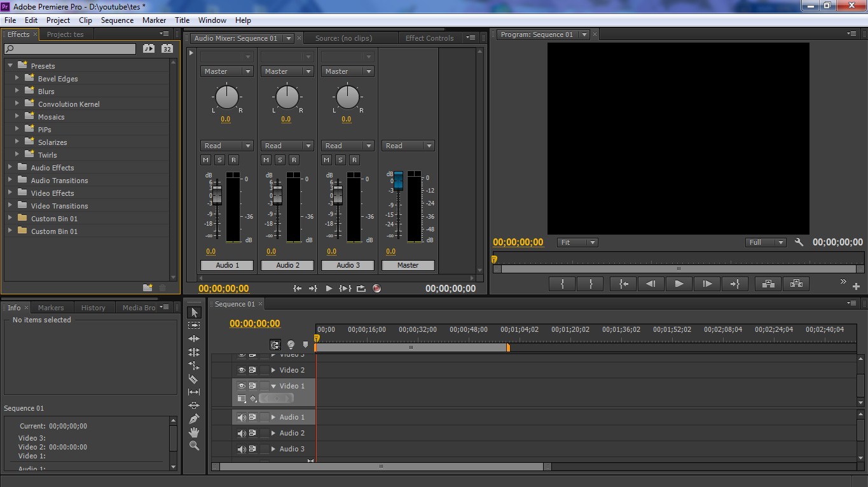Image resolution: width=868 pixels, height=487 pixels.
Task: Open the Master output assignment dropdown for Audio 1
Action: pos(226,71)
